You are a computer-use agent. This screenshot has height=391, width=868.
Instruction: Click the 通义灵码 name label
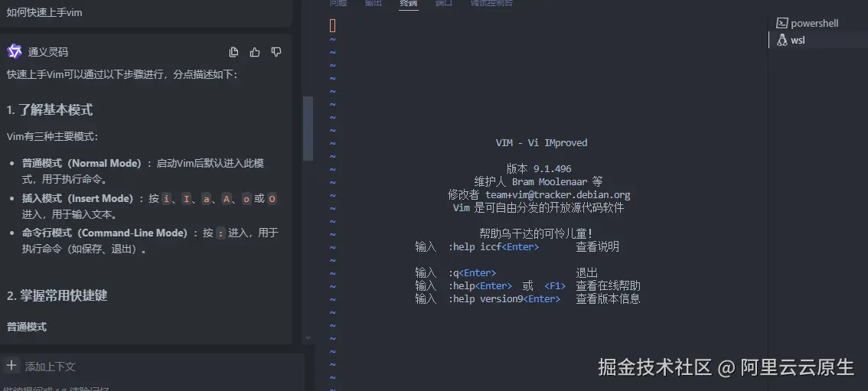(48, 52)
